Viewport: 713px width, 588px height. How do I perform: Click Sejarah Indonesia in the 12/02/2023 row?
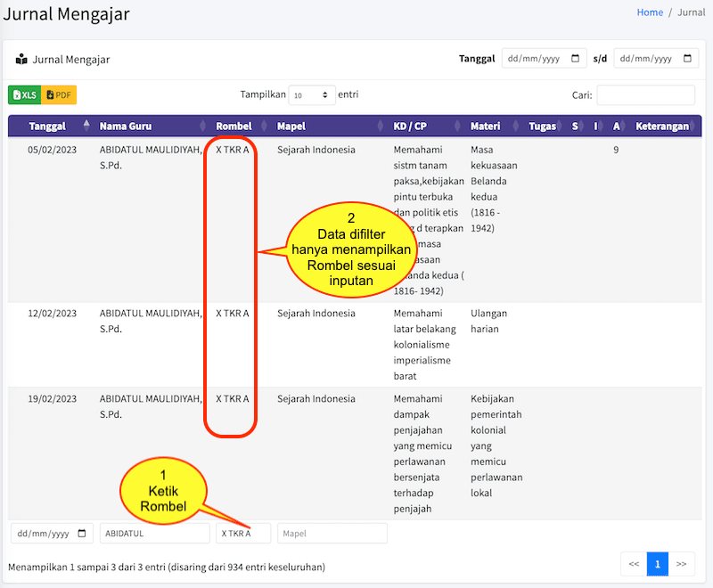pyautogui.click(x=316, y=313)
